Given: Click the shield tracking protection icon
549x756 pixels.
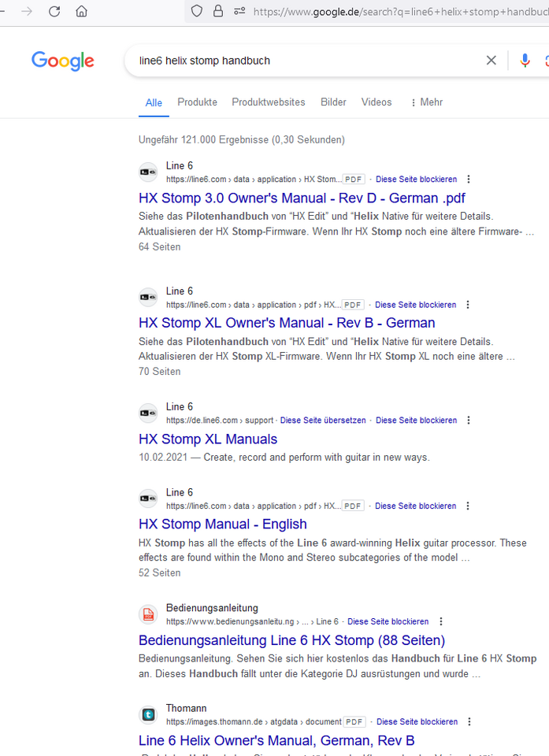Looking at the screenshot, I should click(x=197, y=11).
